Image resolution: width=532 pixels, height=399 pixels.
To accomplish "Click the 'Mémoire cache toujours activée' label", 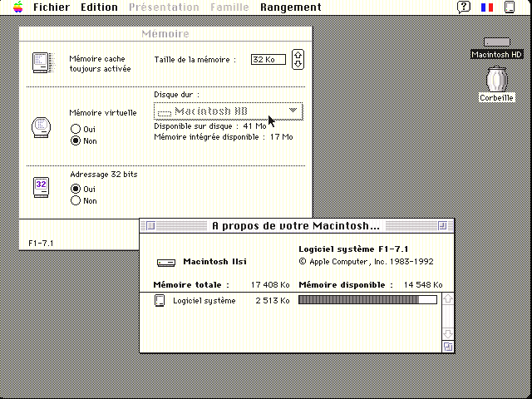I will [x=100, y=64].
